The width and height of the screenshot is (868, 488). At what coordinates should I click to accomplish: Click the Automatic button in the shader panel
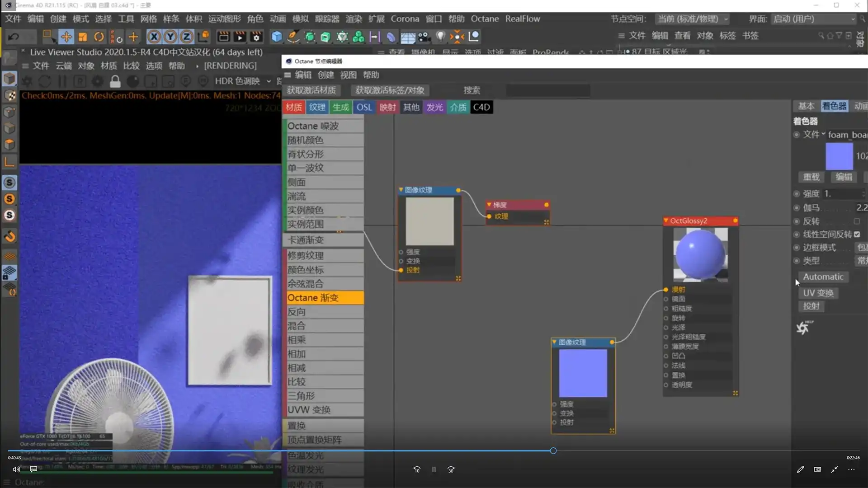824,277
